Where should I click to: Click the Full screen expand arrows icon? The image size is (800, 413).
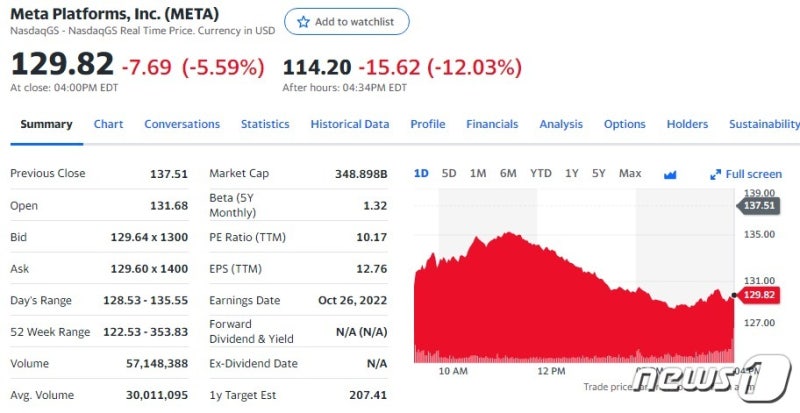pyautogui.click(x=715, y=174)
